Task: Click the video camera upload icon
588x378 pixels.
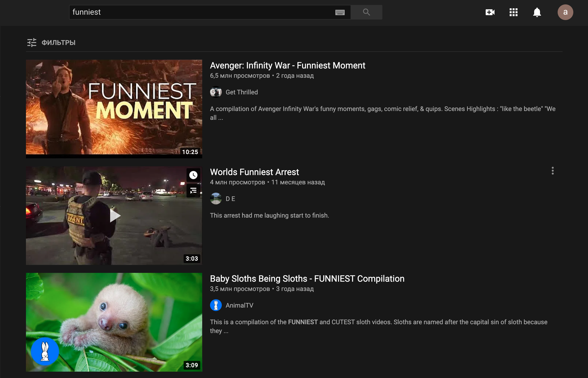Action: tap(490, 12)
